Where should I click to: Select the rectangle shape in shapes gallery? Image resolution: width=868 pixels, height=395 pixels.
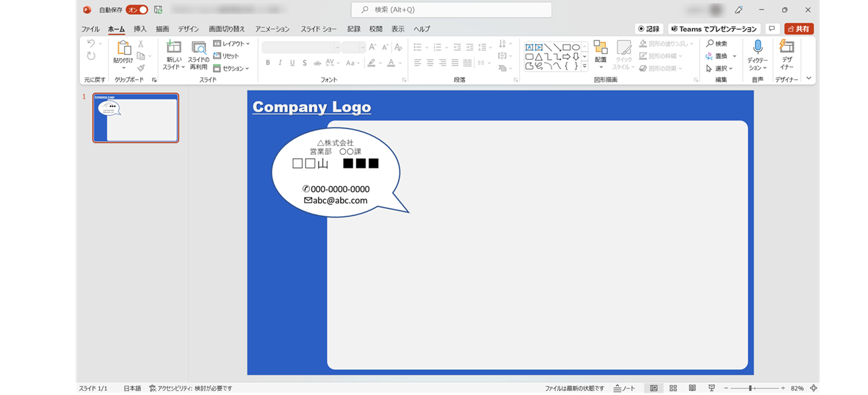(x=566, y=47)
